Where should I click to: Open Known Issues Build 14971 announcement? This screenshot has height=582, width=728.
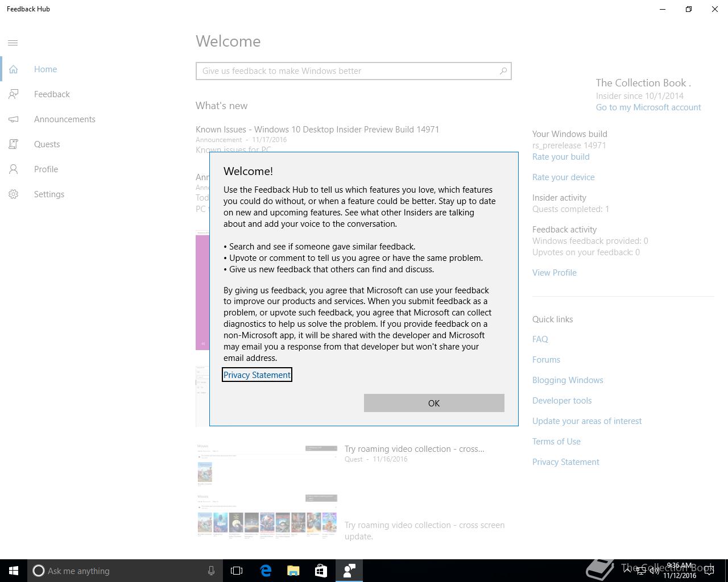click(x=317, y=130)
